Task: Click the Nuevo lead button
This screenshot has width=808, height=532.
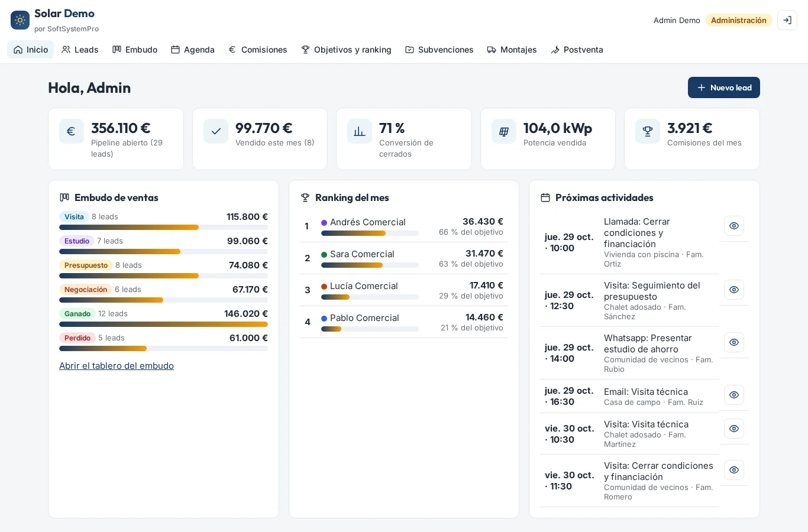Action: pyautogui.click(x=724, y=87)
